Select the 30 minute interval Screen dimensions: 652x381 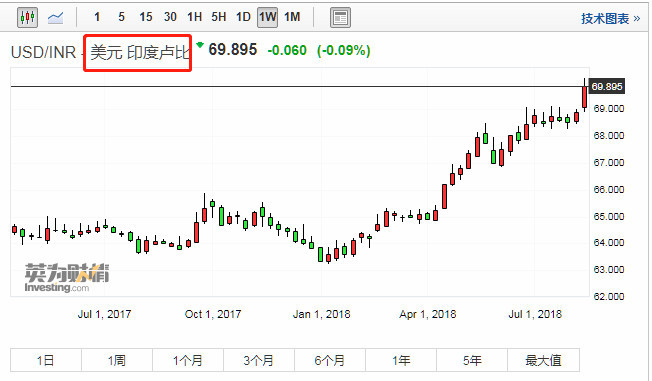tap(170, 17)
